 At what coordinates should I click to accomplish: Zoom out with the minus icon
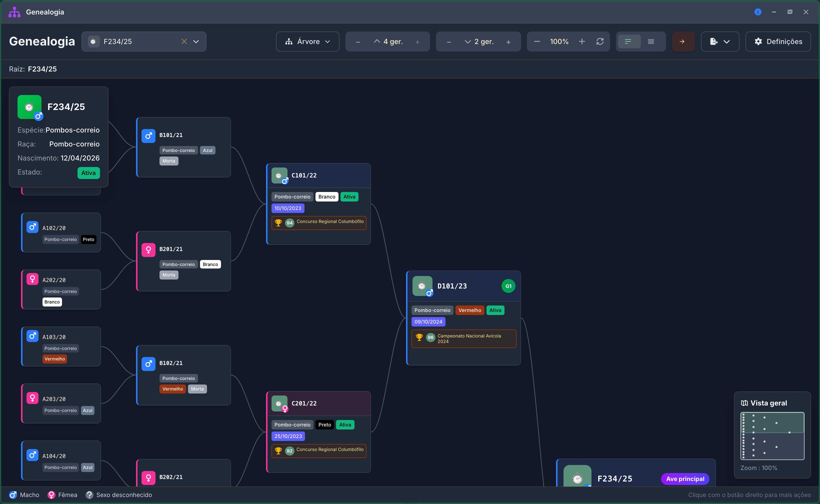(x=537, y=42)
